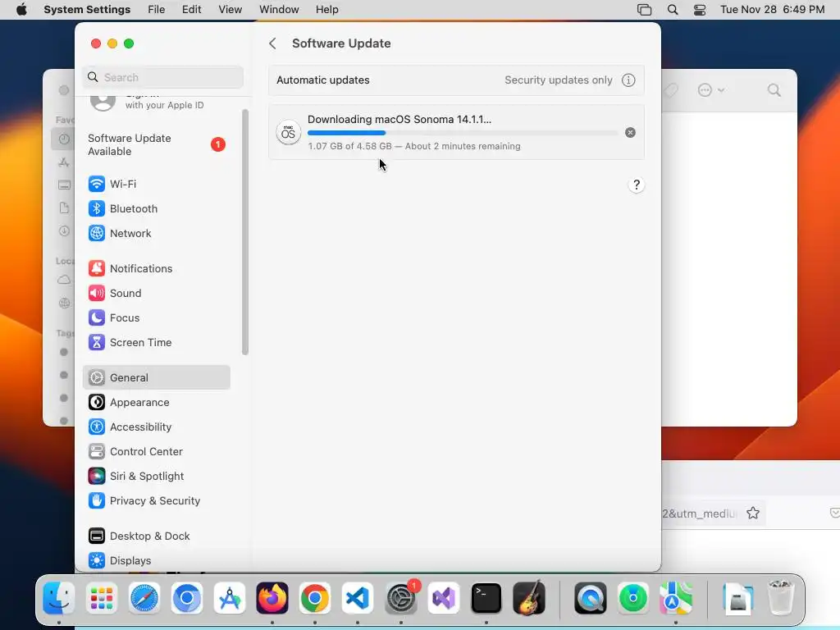The width and height of the screenshot is (840, 630).
Task: Open Screen Time settings
Action: 157,342
